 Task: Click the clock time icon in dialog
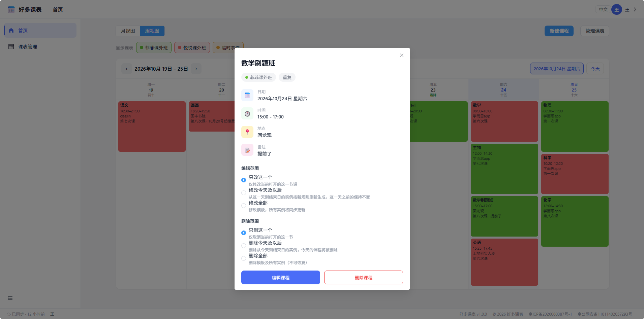click(247, 114)
